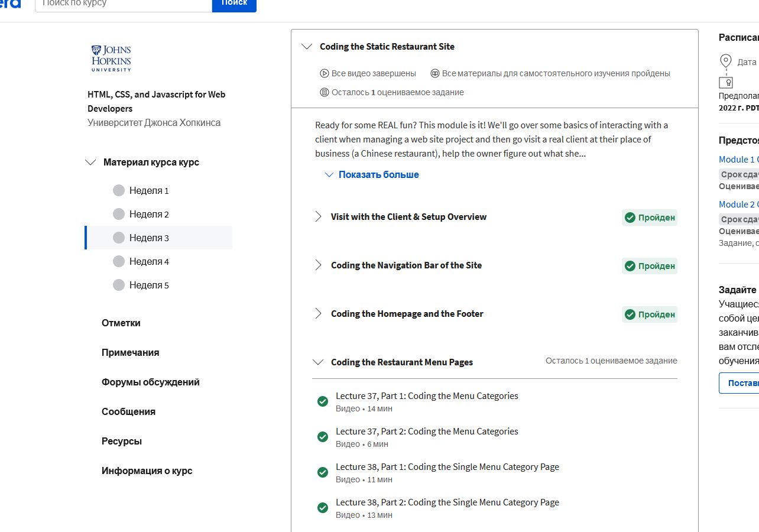Open 'Информация о курс' in the sidebar
This screenshot has height=532, width=759.
click(x=147, y=471)
